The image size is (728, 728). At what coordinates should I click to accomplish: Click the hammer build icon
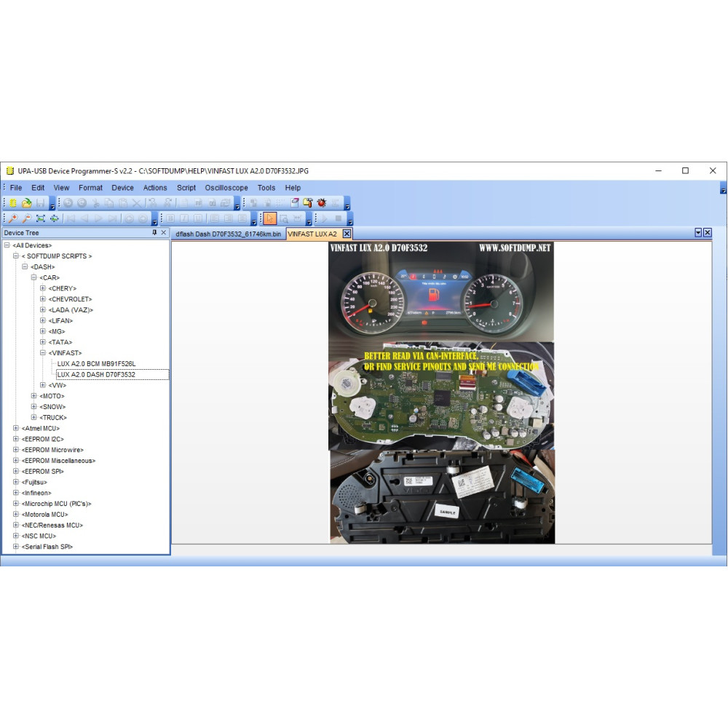(x=308, y=202)
